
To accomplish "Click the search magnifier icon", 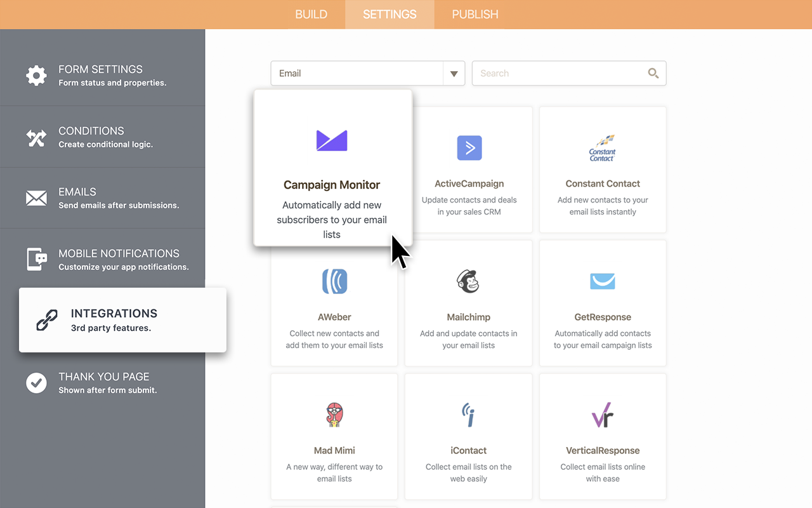I will 653,73.
